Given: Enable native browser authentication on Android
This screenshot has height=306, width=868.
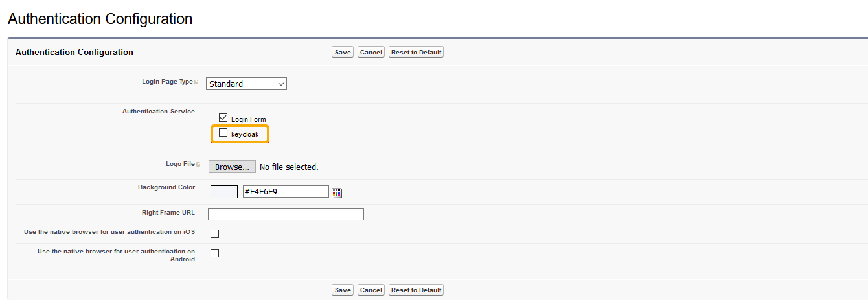Looking at the screenshot, I should [214, 253].
